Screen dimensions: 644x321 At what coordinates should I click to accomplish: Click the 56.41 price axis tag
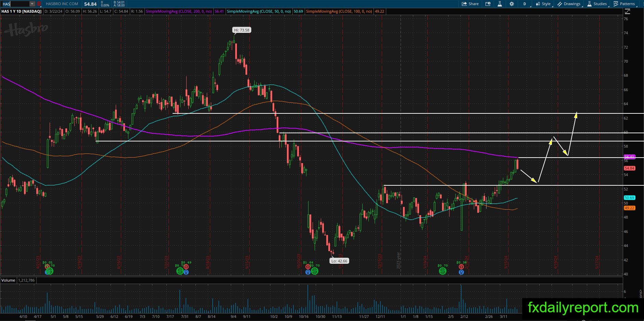[x=630, y=157]
